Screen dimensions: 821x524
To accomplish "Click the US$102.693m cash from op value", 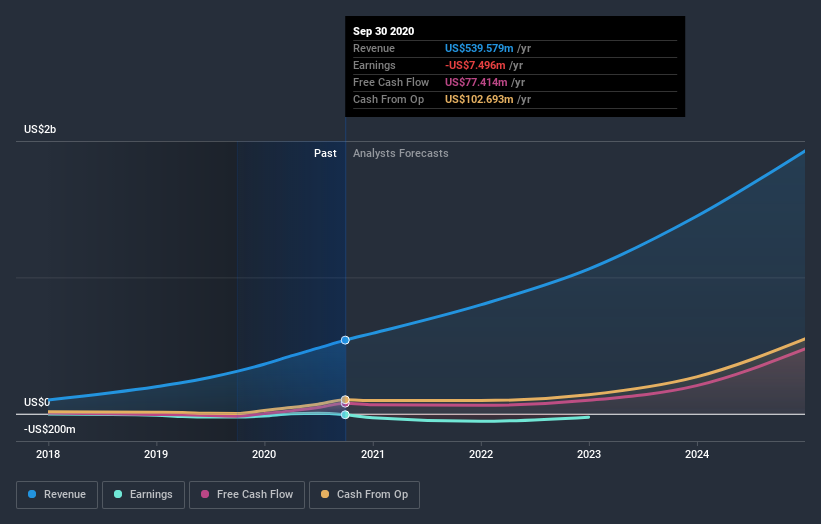I will point(479,99).
